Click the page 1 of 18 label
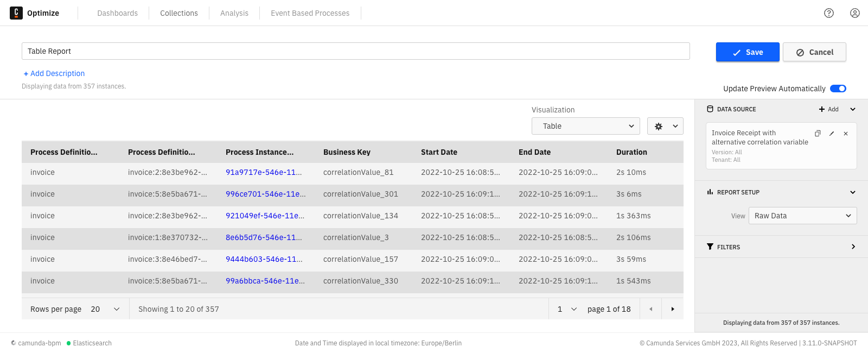This screenshot has width=868, height=353. point(609,309)
